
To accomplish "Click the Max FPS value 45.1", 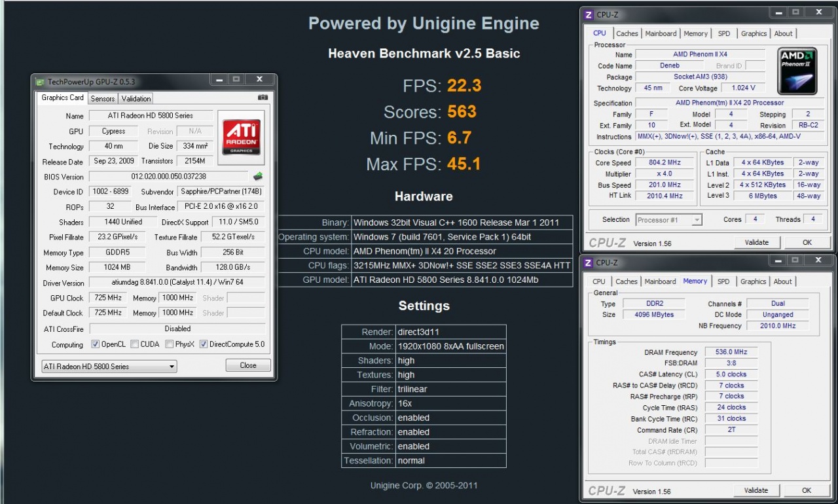I will (x=464, y=164).
